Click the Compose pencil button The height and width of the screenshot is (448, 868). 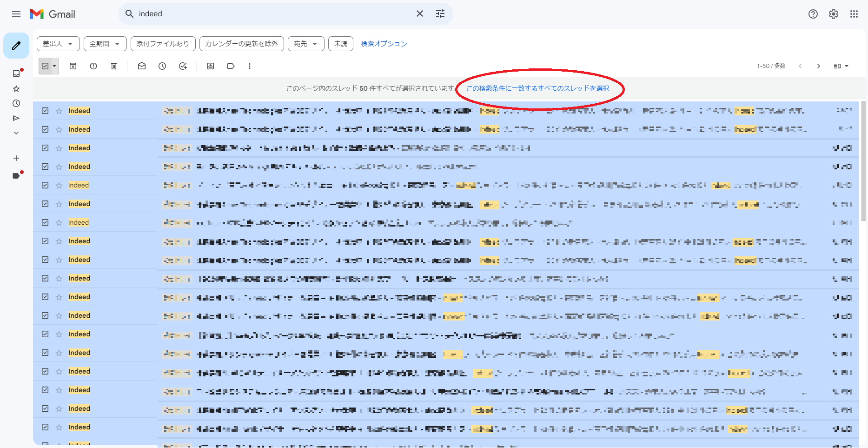pos(16,46)
